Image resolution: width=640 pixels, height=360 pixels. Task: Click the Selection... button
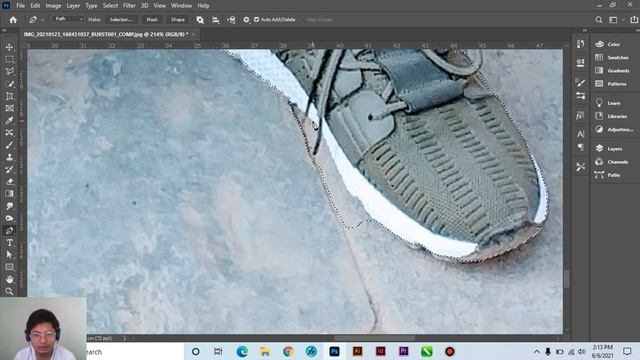point(121,20)
